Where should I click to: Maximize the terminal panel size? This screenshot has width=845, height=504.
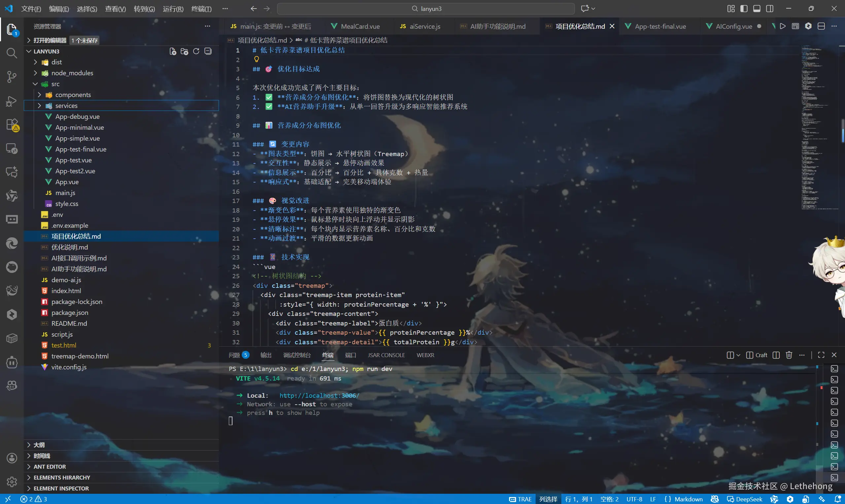[x=821, y=355]
